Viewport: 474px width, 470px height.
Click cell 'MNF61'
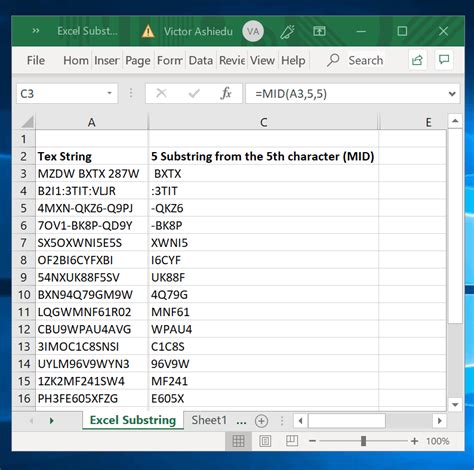(263, 312)
